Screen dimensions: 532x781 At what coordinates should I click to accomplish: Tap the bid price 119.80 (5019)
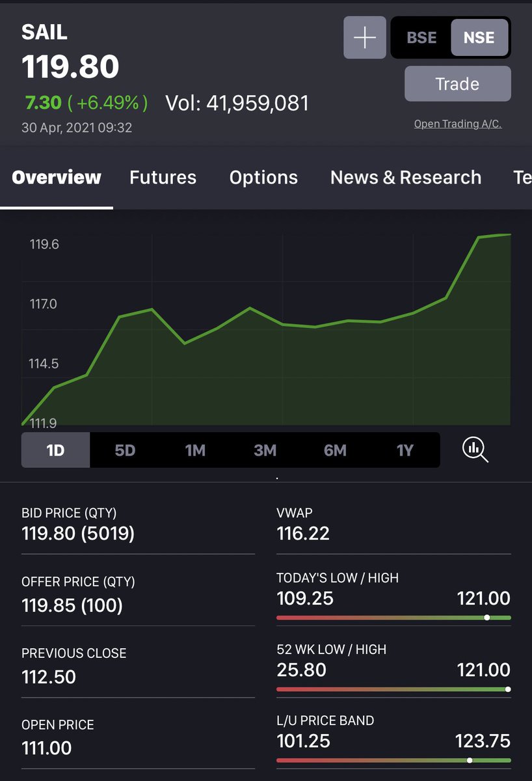(78, 534)
